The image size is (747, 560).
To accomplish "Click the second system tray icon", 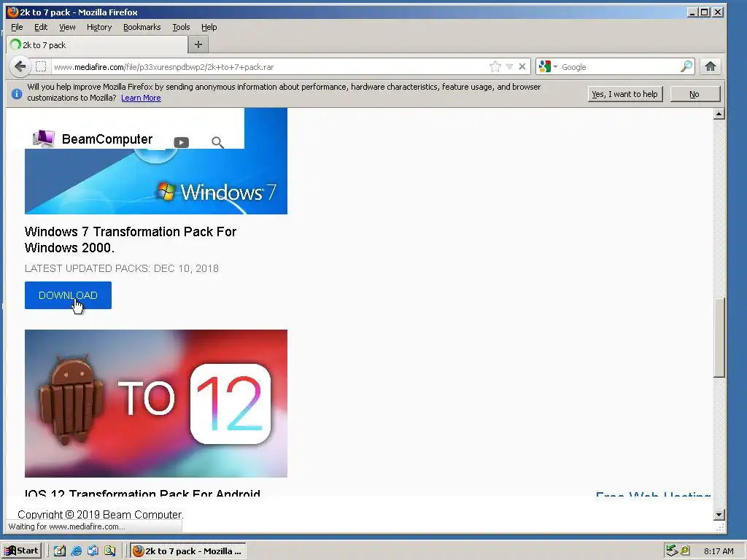I will pos(684,551).
